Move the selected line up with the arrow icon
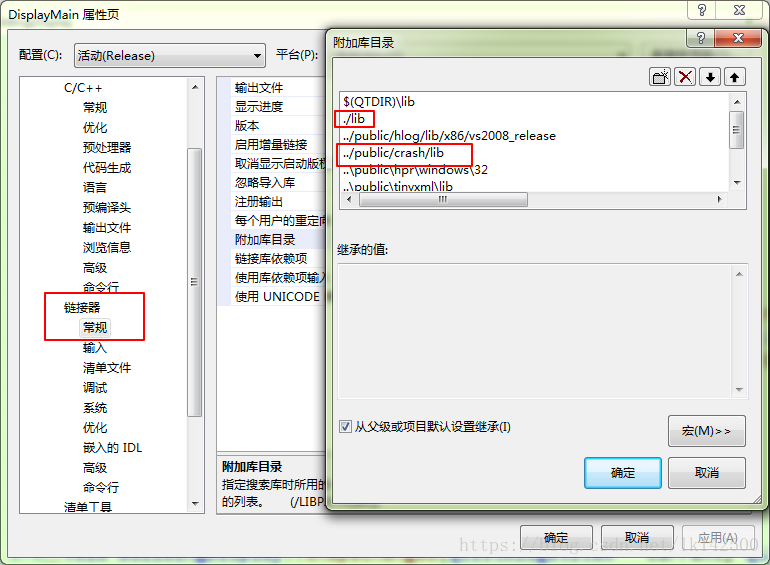Image resolution: width=770 pixels, height=565 pixels. (735, 77)
